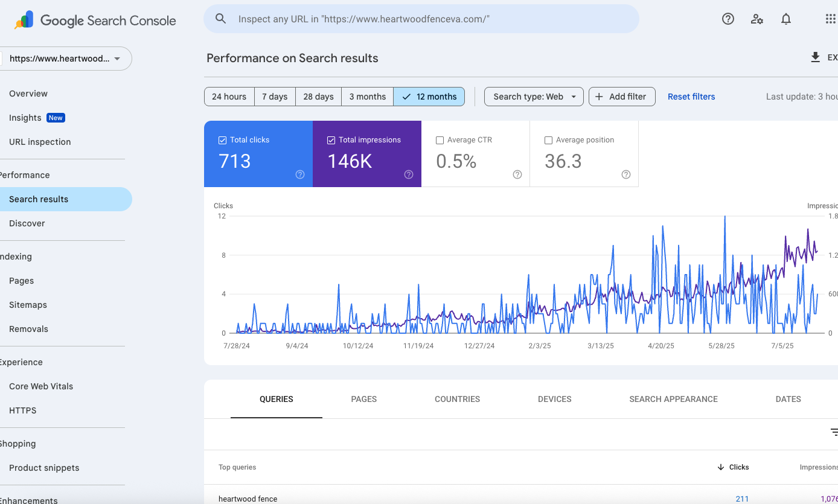Click the search magnifier icon in URL bar

[x=221, y=19]
